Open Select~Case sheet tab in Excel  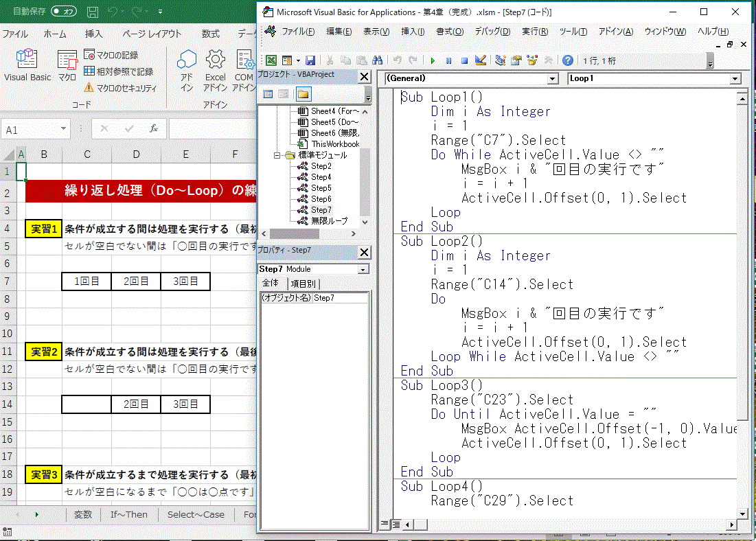pos(196,514)
